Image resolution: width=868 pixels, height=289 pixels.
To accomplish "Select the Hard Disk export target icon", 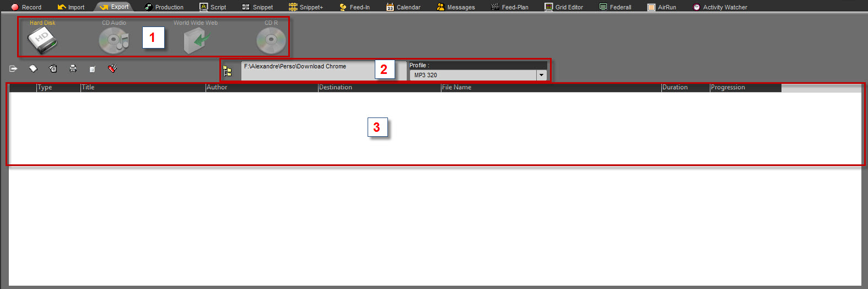I will click(42, 41).
